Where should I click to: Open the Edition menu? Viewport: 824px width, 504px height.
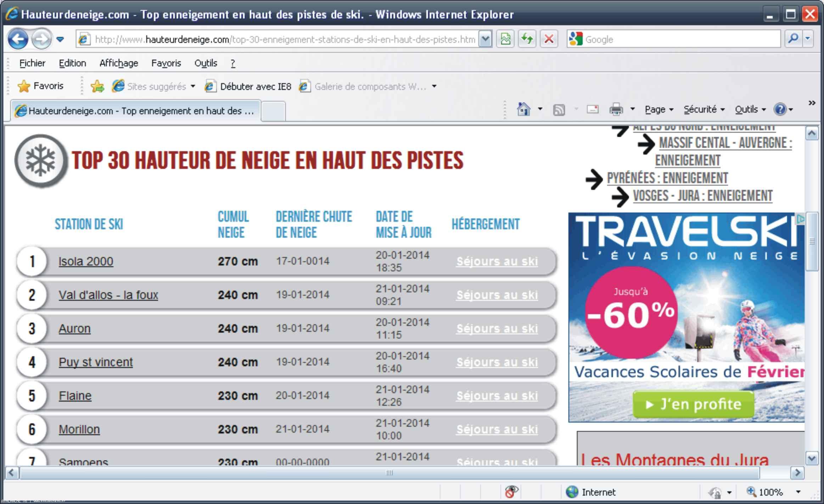(72, 63)
